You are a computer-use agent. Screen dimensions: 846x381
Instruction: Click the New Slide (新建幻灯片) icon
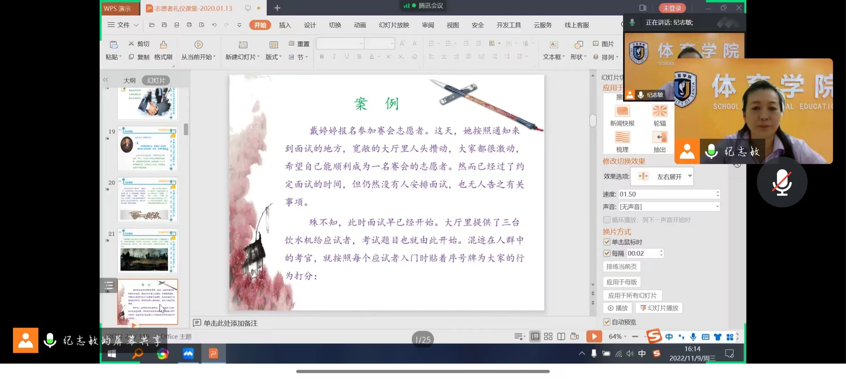coord(243,45)
